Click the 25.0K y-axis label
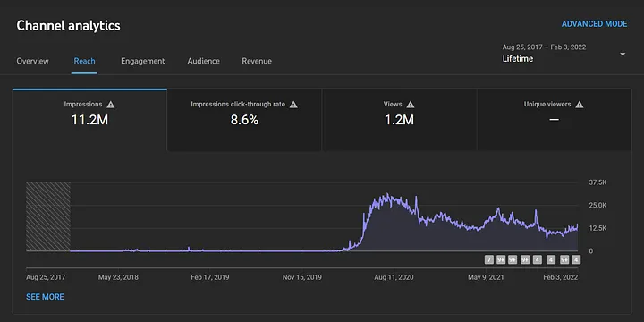The image size is (644, 322). [x=597, y=205]
